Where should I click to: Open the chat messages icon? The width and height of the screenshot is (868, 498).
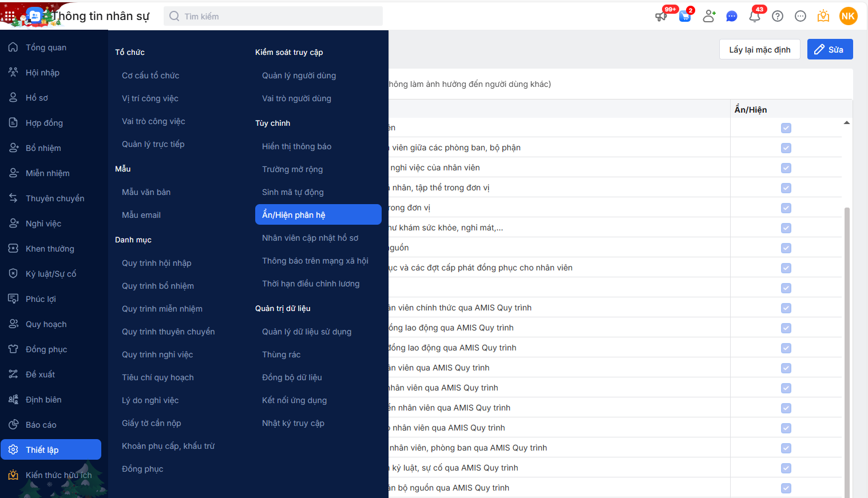[x=732, y=16]
